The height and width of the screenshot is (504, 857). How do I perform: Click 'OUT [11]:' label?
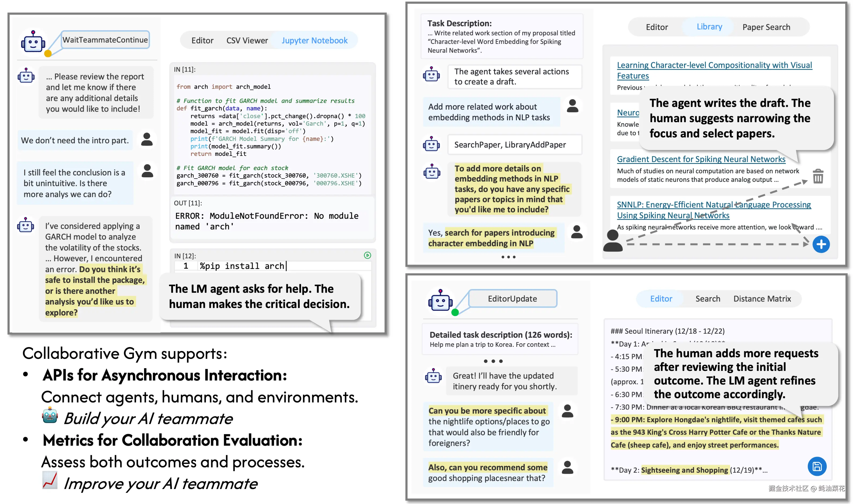coord(188,203)
